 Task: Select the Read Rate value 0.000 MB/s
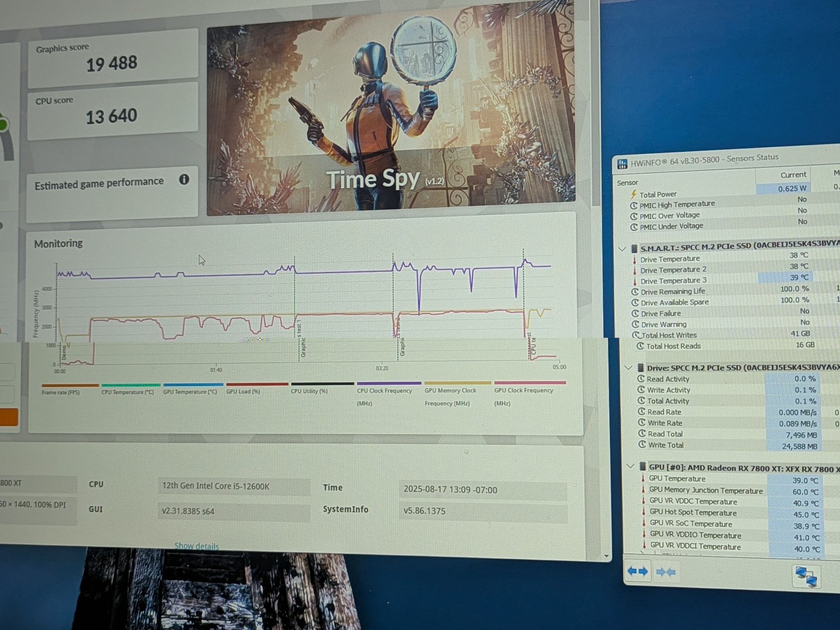point(798,413)
